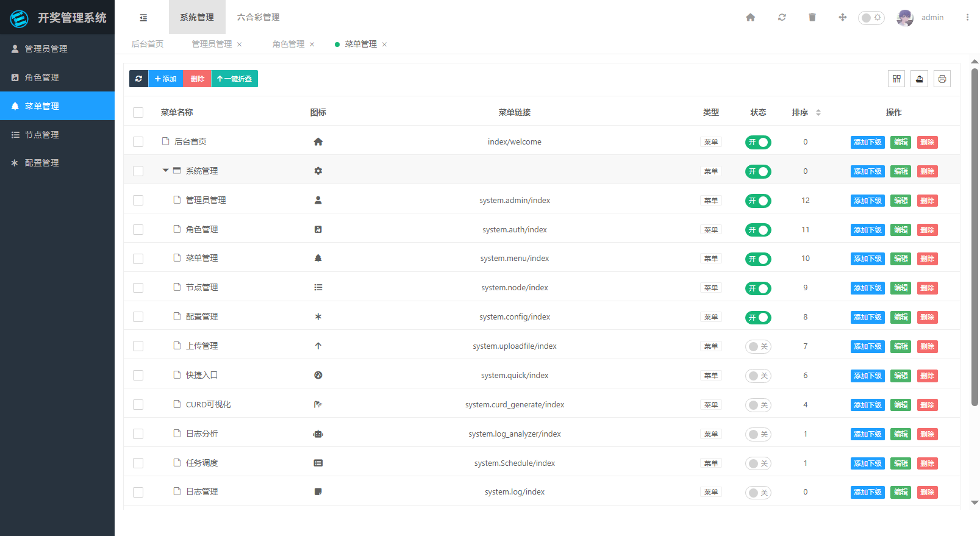Viewport: 980px width, 536px height.
Task: Click the refresh icon in top header
Action: [x=782, y=18]
